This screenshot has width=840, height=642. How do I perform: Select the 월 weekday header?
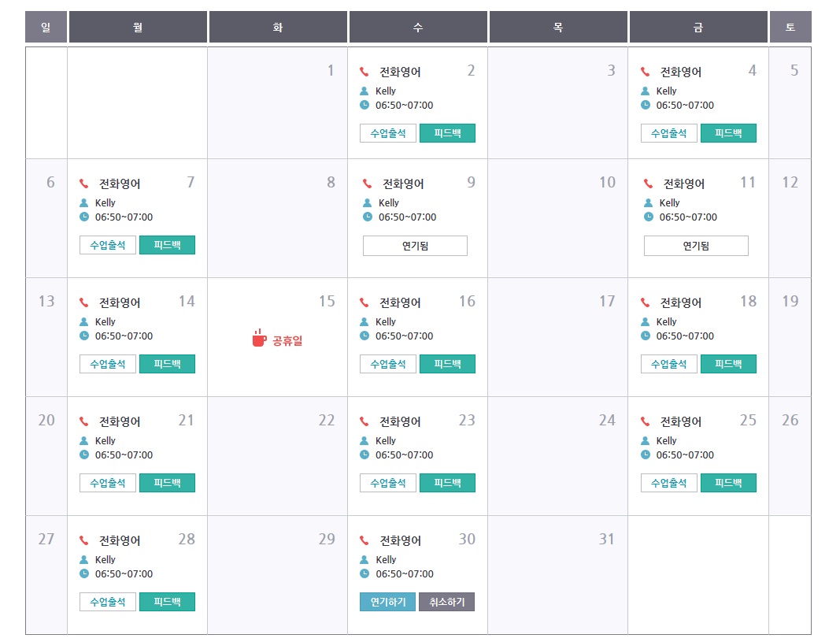click(138, 28)
